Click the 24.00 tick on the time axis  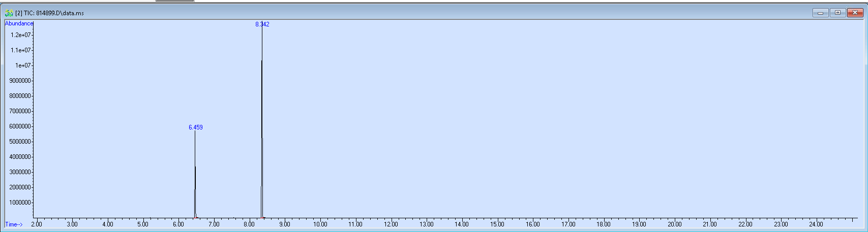pos(816,224)
